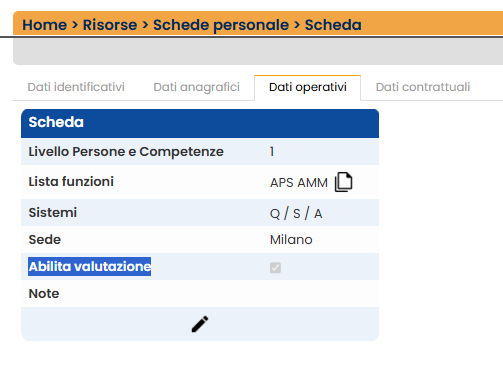Image resolution: width=503 pixels, height=378 pixels.
Task: Click the Milano value in Sede row
Action: 291,240
